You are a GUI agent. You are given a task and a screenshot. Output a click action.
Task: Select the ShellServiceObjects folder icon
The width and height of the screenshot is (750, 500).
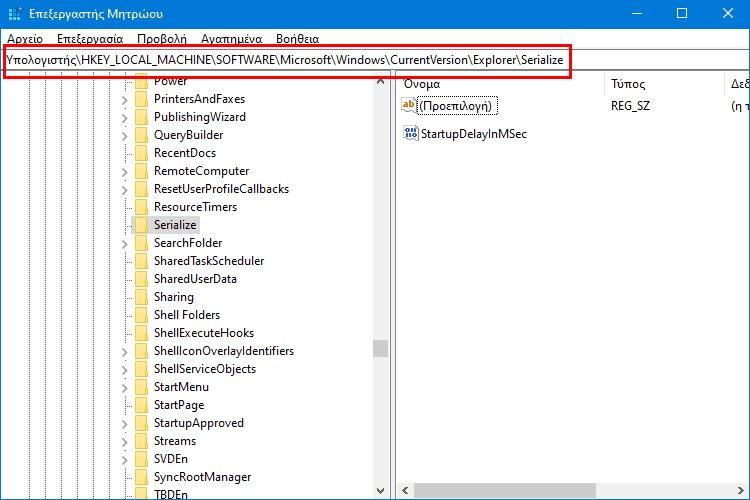point(141,369)
